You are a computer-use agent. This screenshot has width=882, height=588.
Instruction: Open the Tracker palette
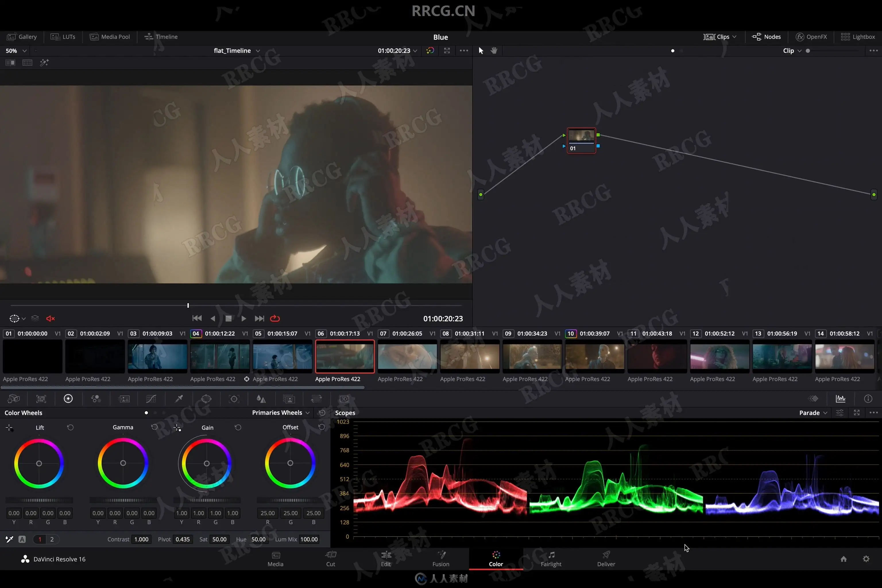234,399
